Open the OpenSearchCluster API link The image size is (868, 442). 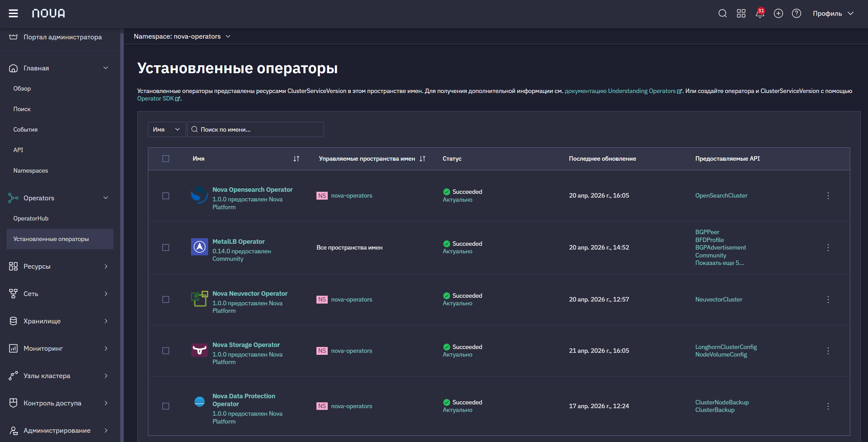coord(721,196)
